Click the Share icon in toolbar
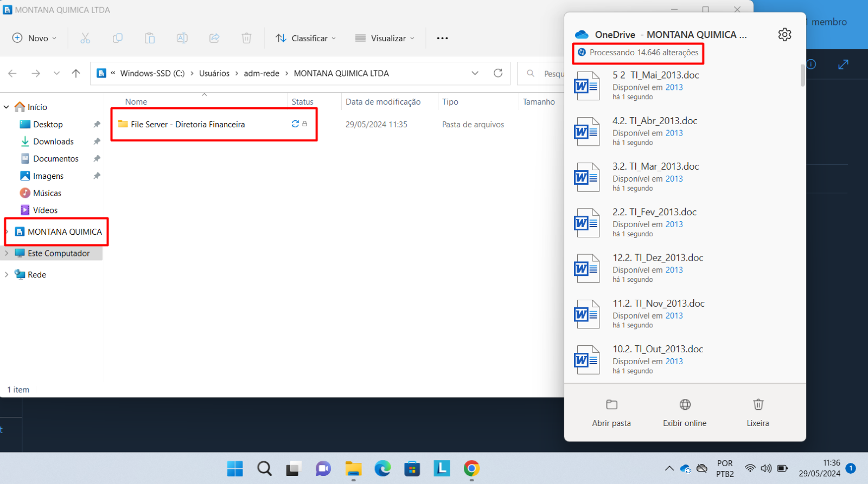The width and height of the screenshot is (868, 484). point(214,38)
